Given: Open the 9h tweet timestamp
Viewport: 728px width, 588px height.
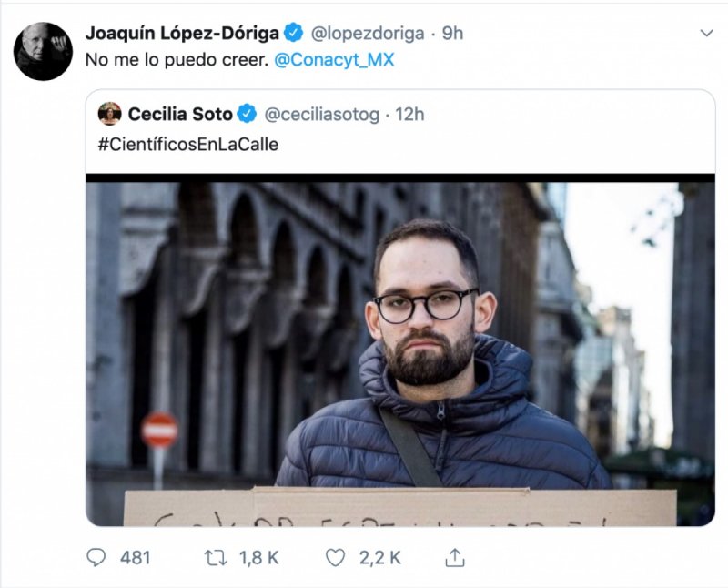Looking at the screenshot, I should [452, 34].
